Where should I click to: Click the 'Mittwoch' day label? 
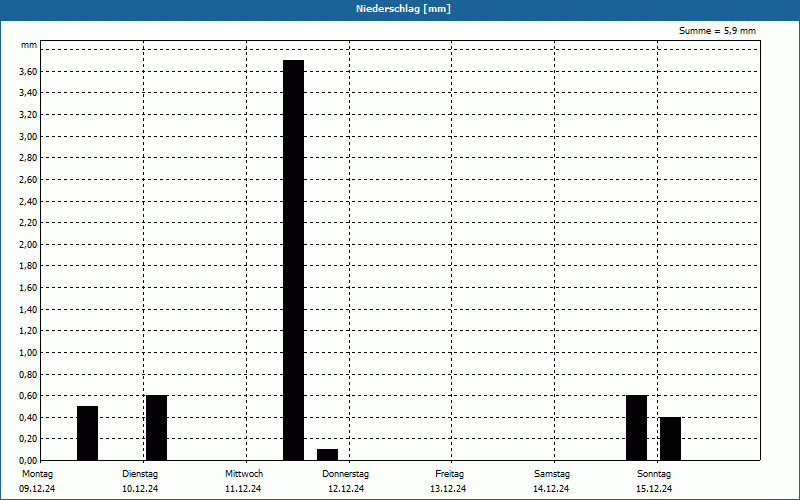[244, 474]
